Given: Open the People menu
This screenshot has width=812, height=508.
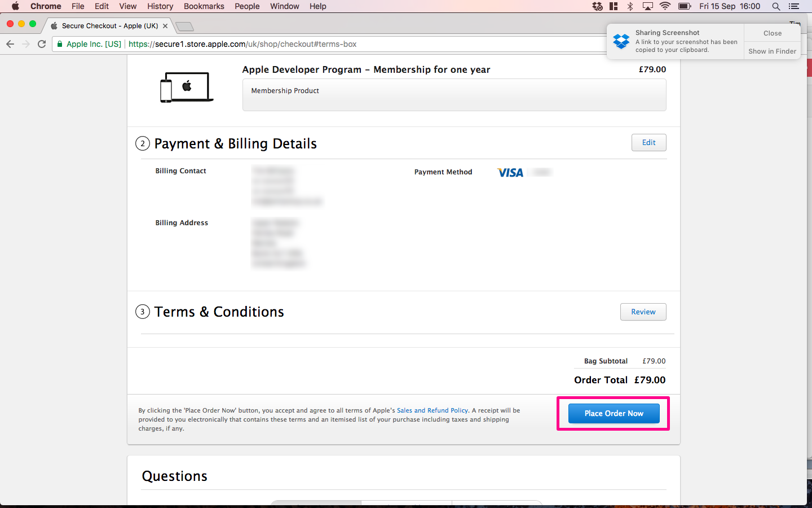Looking at the screenshot, I should (x=247, y=6).
